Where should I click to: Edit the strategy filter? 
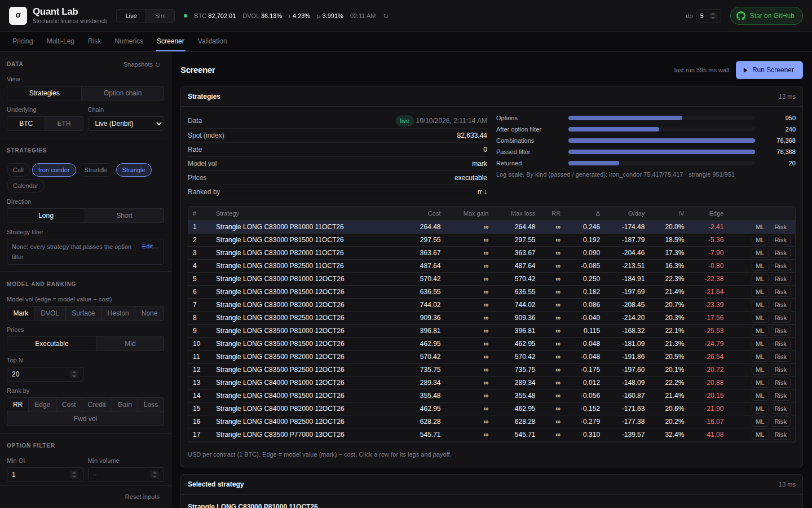(151, 246)
